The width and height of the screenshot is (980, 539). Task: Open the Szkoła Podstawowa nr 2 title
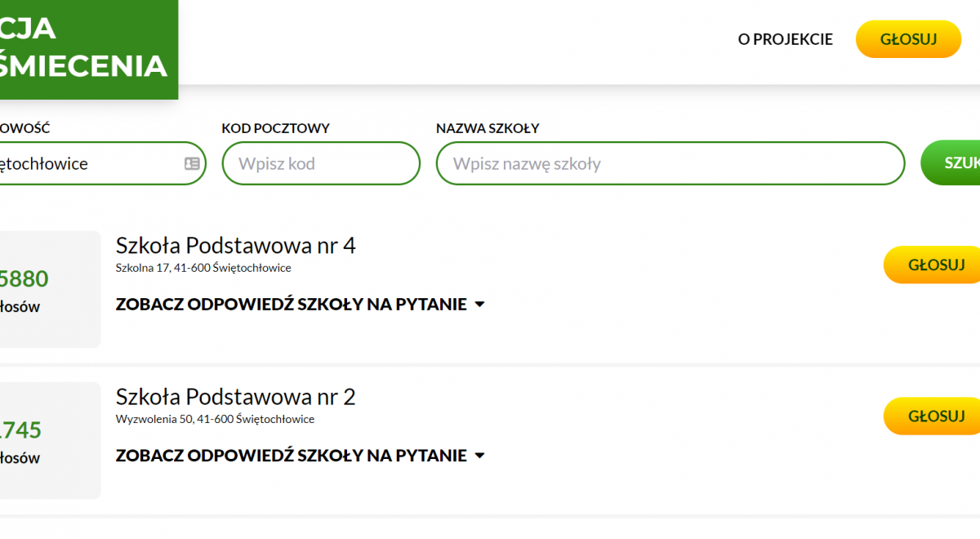pyautogui.click(x=235, y=397)
